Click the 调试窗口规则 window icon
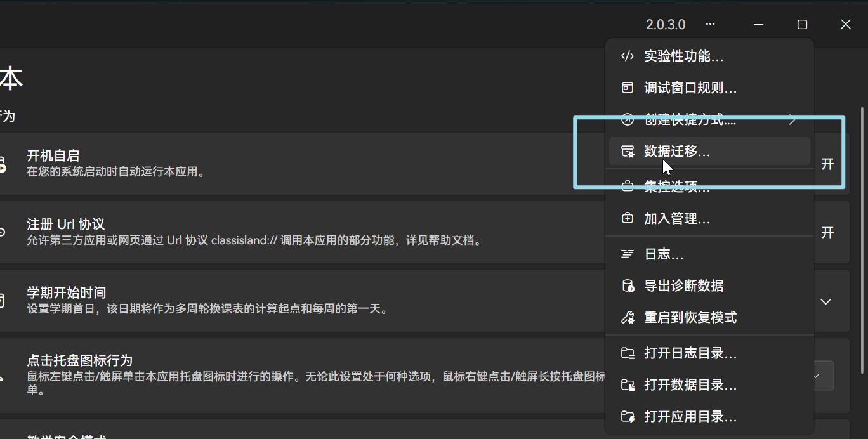 [627, 88]
